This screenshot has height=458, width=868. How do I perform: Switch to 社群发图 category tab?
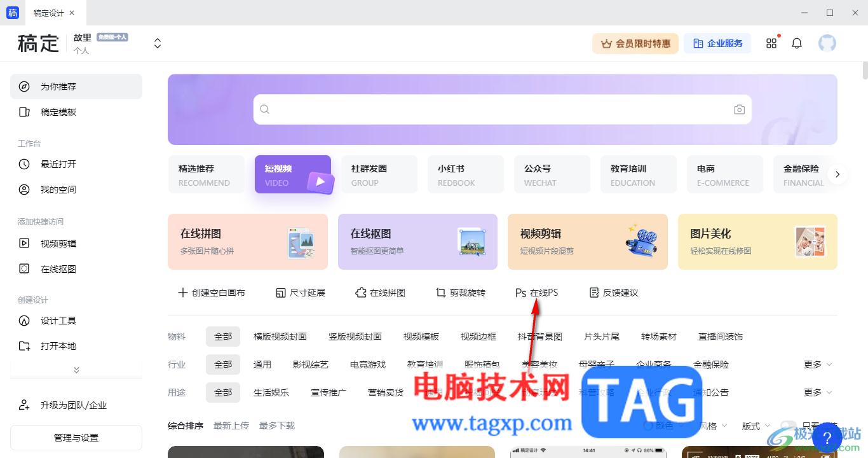click(379, 174)
